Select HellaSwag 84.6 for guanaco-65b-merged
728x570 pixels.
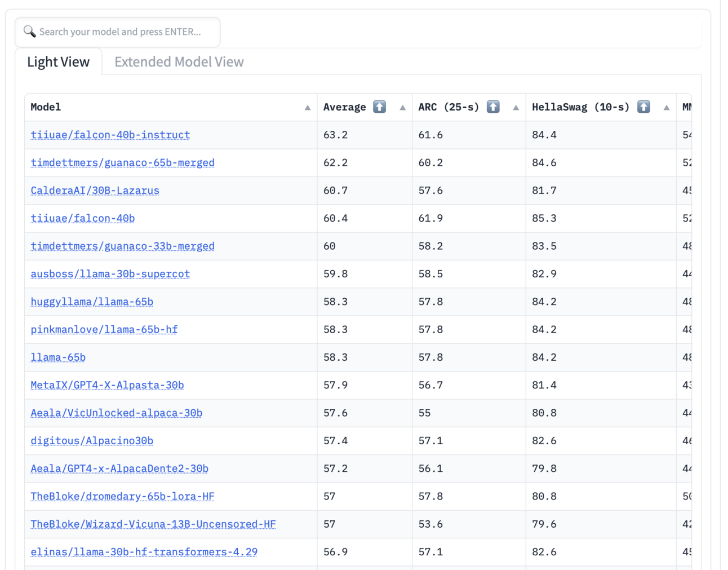point(544,162)
